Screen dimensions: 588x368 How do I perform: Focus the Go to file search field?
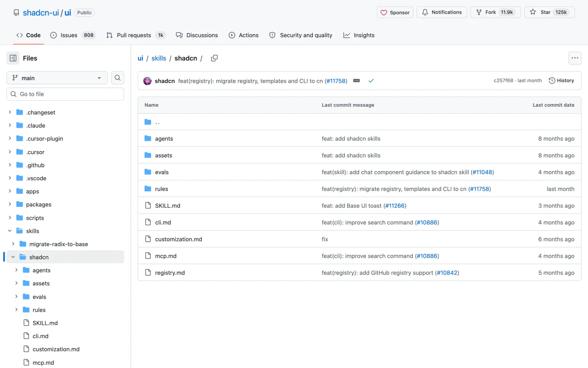point(65,94)
